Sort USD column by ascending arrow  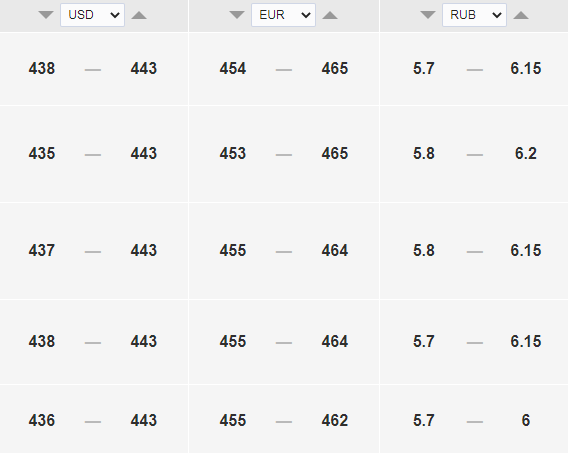pos(139,15)
